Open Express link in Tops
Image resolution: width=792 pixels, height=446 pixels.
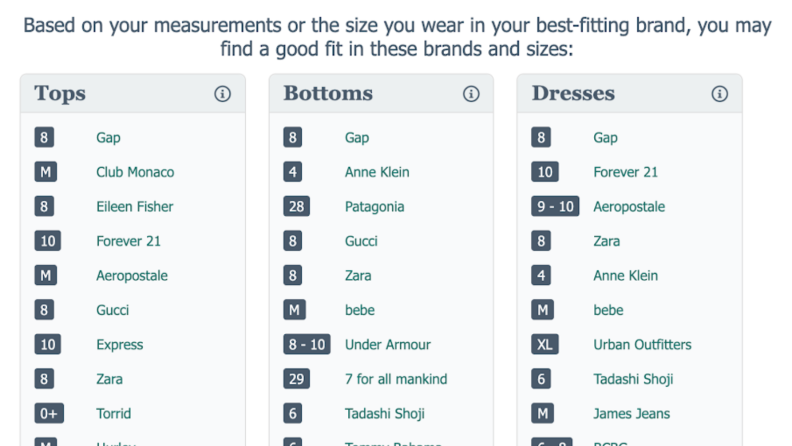click(120, 344)
